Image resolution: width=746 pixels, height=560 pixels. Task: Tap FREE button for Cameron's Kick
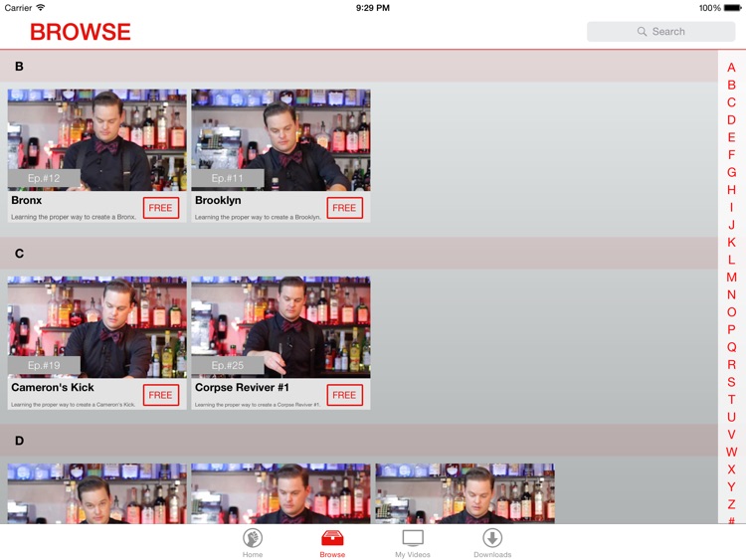[161, 395]
